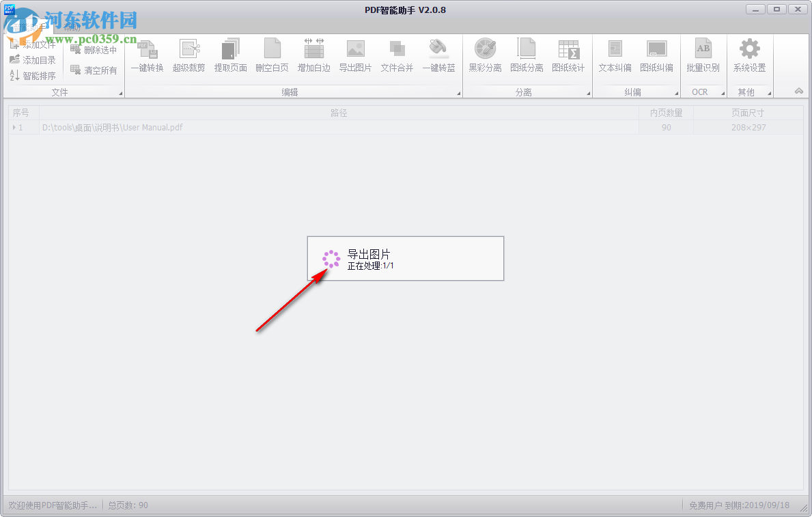Expand the 文件 group dialog launcher
This screenshot has height=517, width=812.
[121, 94]
